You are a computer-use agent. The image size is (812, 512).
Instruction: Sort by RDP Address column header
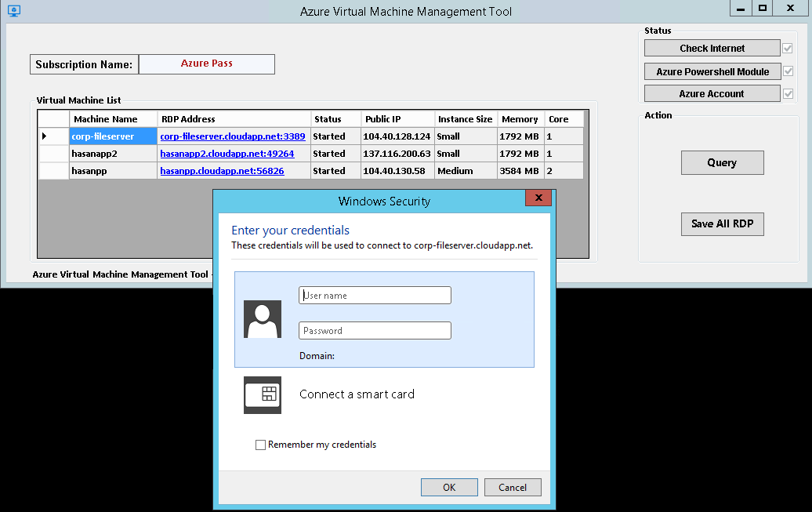234,119
